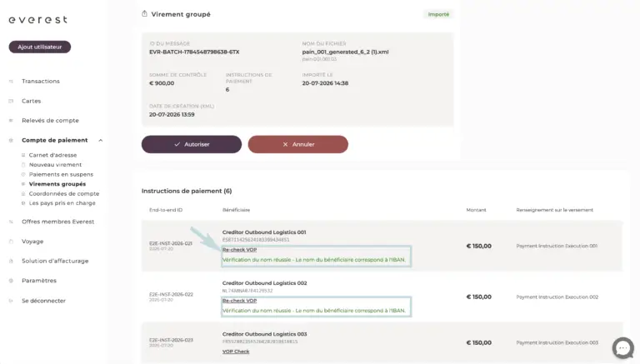Click the Relevés de compte icon
Screen dimensions: 640x364
coord(11,121)
